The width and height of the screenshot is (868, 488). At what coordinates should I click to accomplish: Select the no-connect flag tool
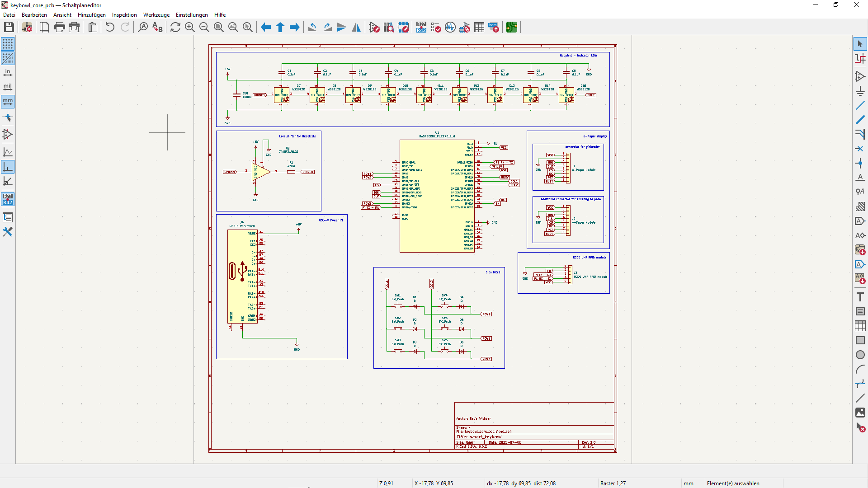pos(860,149)
